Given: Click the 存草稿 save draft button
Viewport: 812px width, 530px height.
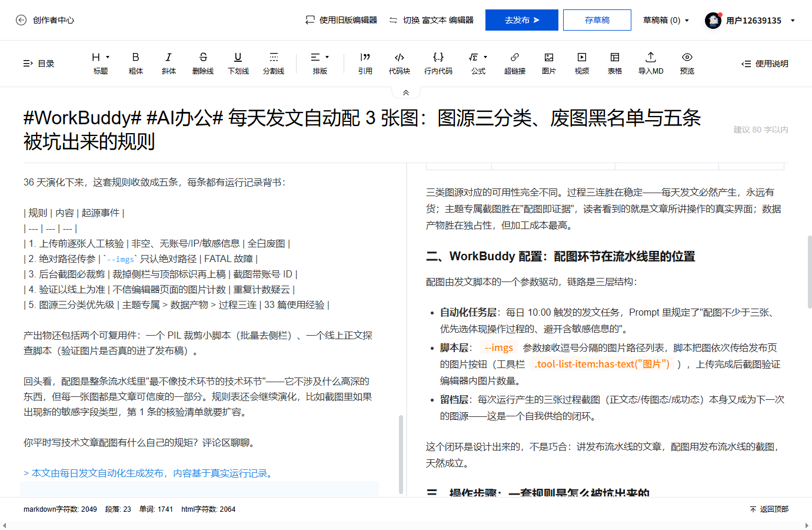Looking at the screenshot, I should tap(597, 20).
